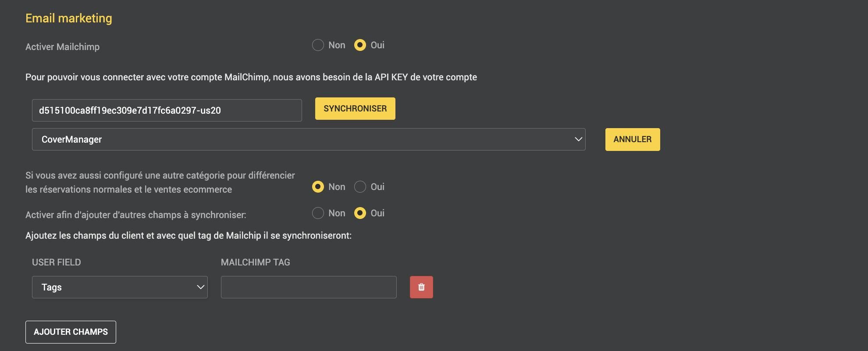Click the MAILCHIMP TAG column header

[256, 262]
